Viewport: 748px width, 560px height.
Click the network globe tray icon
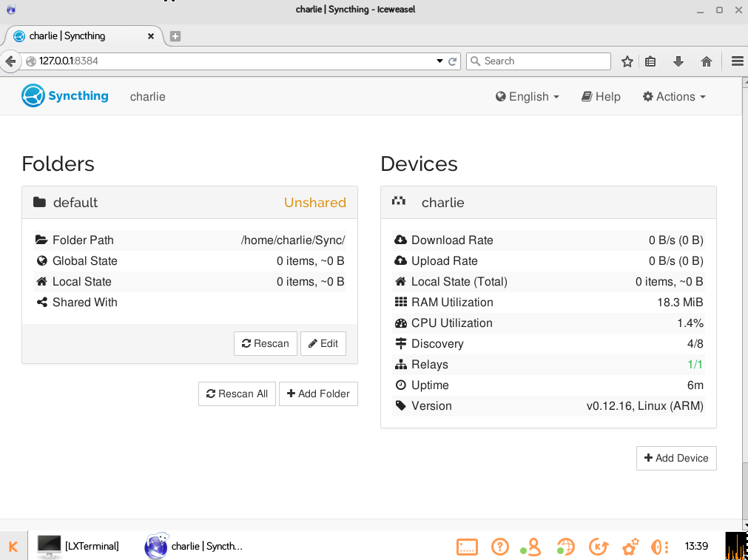click(565, 547)
